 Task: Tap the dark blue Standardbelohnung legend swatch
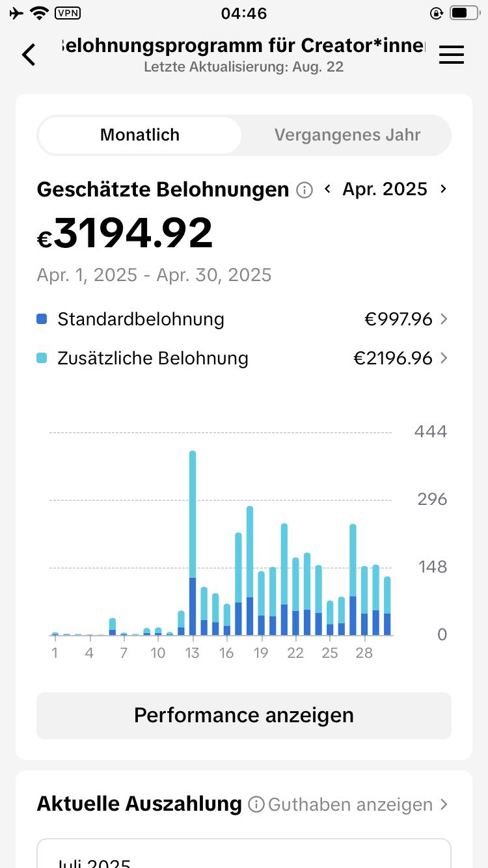42,319
